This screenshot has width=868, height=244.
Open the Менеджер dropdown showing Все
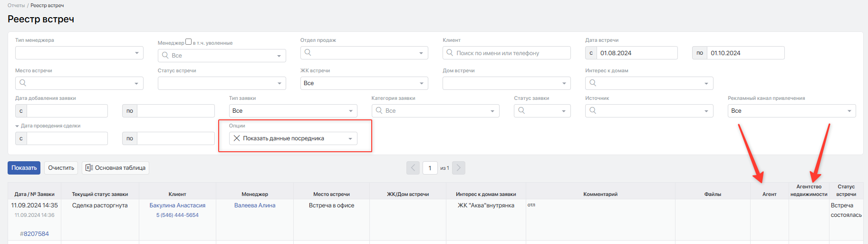click(x=222, y=56)
